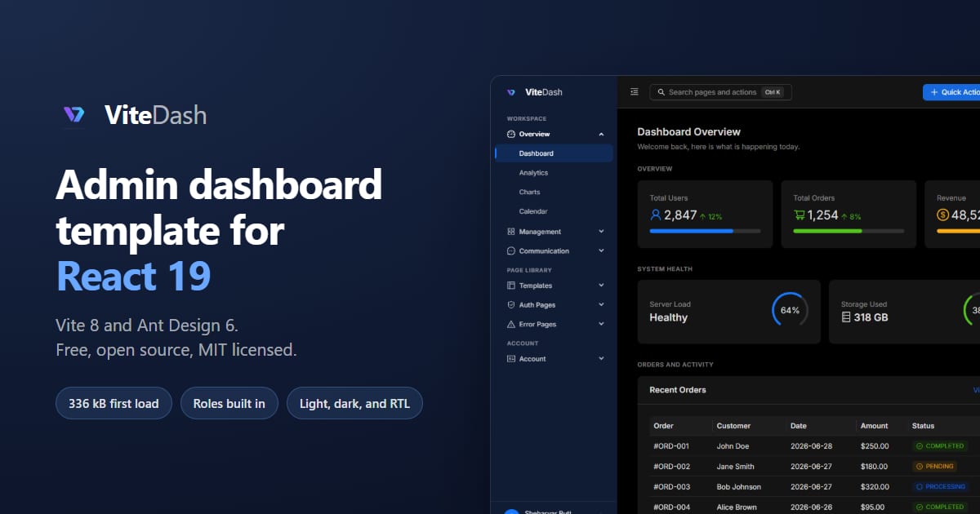Click the Server Load Healthy card
980x514 pixels.
point(728,312)
